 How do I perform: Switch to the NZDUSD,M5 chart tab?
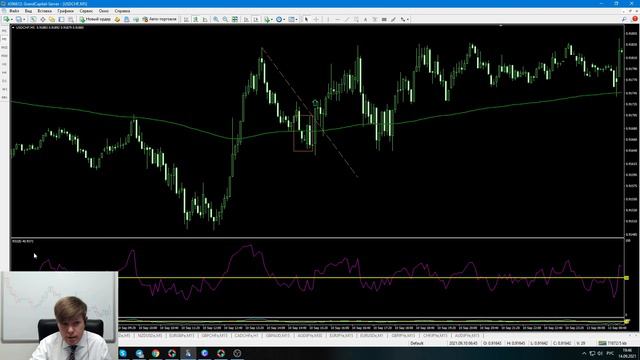coord(149,336)
